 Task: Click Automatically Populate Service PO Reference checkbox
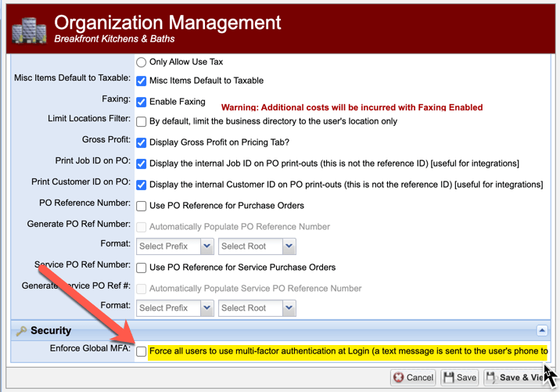141,289
